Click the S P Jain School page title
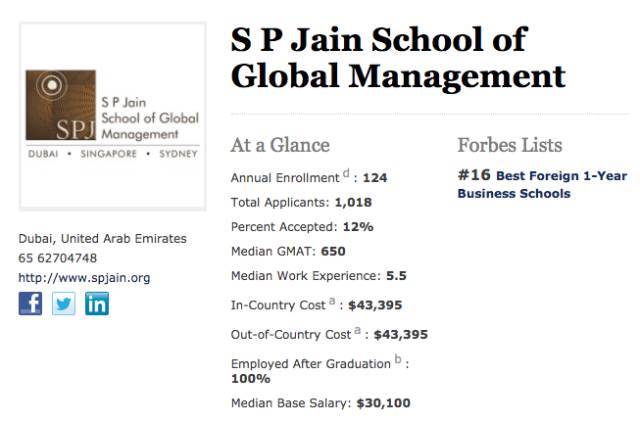The width and height of the screenshot is (640, 422). tap(397, 57)
